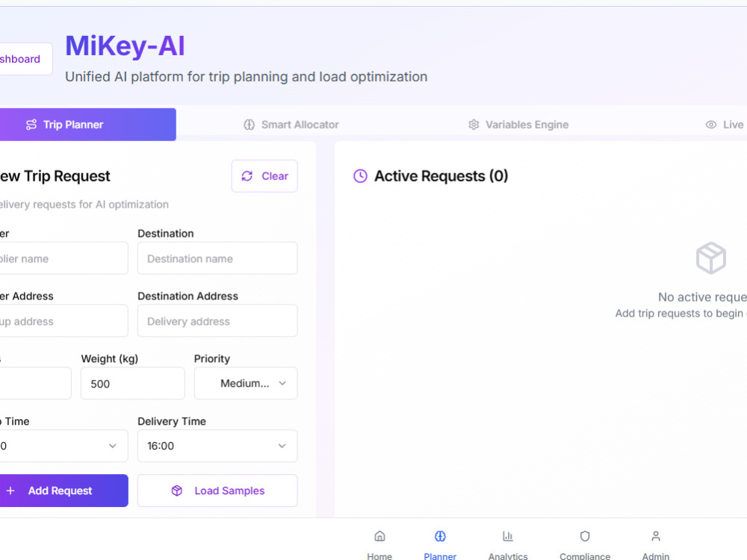
Task: Click the Dashboard button at top left
Action: (25, 59)
